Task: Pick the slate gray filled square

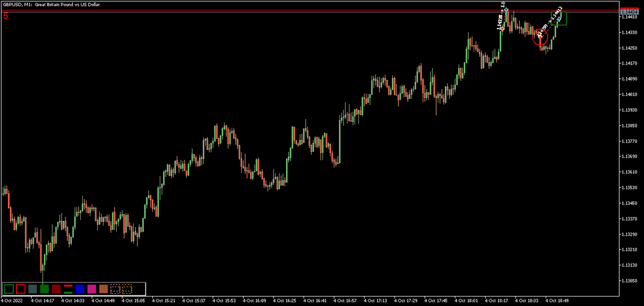Action: [x=32, y=288]
